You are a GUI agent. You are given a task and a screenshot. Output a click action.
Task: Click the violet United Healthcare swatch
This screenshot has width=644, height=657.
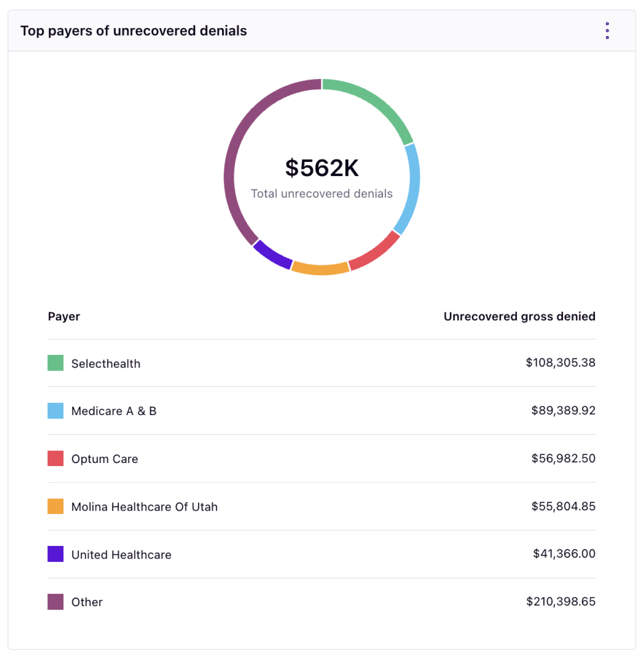(x=55, y=554)
